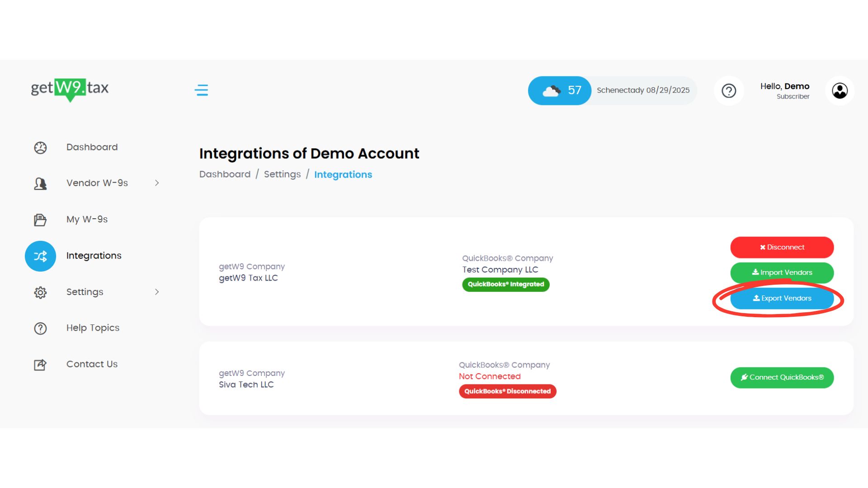Click the Siva Tech LLC company name
The height and width of the screenshot is (488, 868).
pyautogui.click(x=246, y=385)
